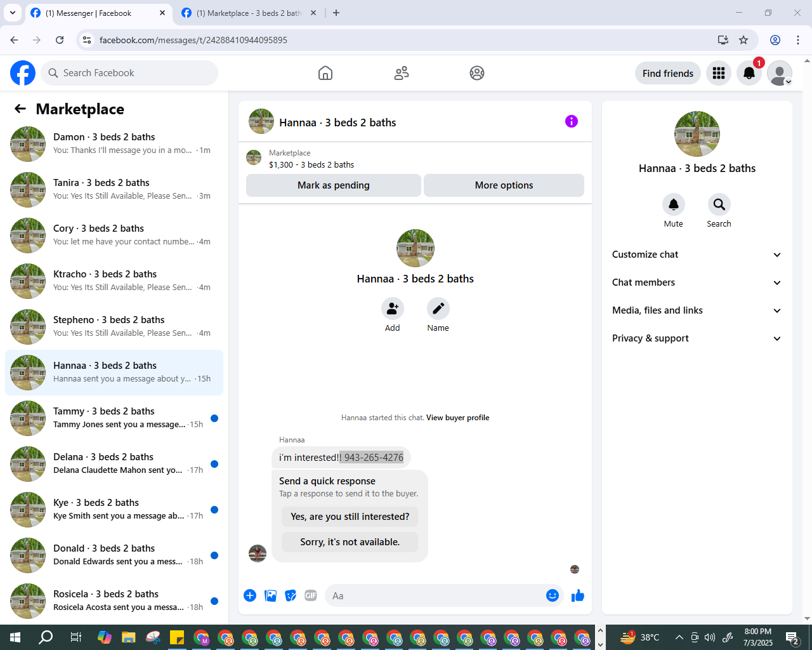Open Stepheno conversation
This screenshot has width=812, height=650.
(x=114, y=327)
